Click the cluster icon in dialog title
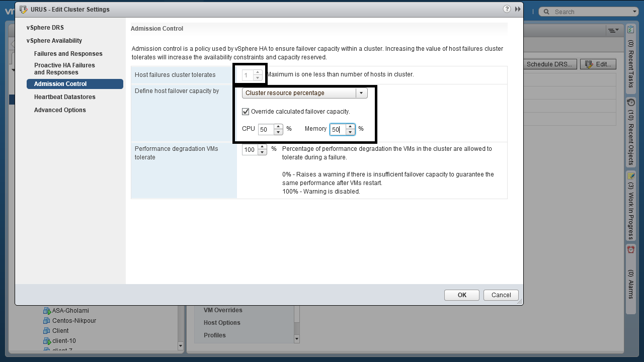The image size is (644, 362). tap(23, 10)
